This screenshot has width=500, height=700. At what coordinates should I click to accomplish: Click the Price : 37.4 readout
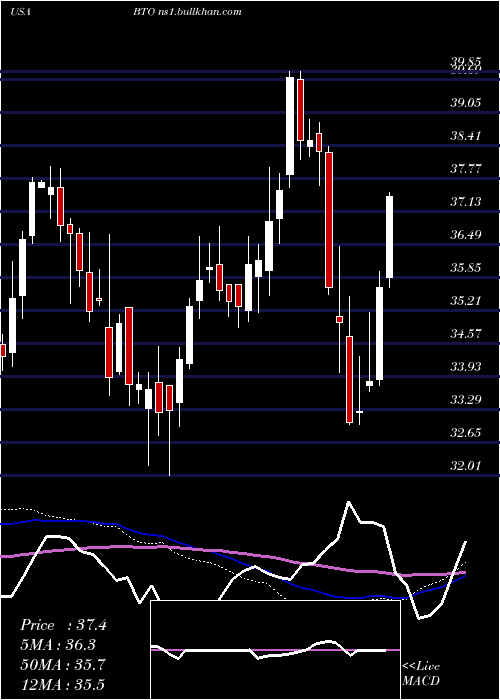63,625
